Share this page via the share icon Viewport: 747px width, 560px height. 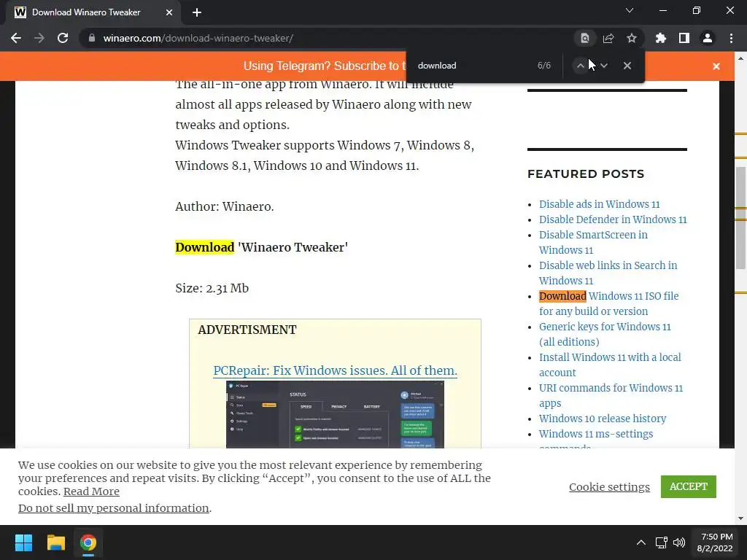(608, 38)
